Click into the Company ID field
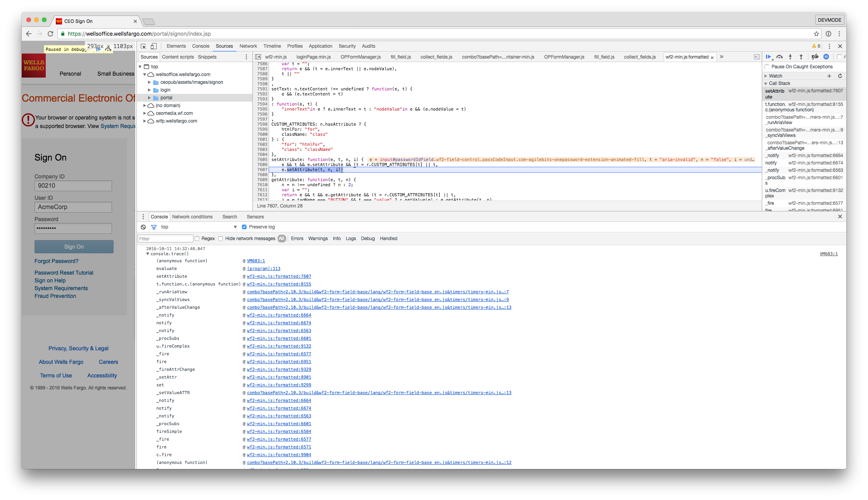 click(x=73, y=186)
